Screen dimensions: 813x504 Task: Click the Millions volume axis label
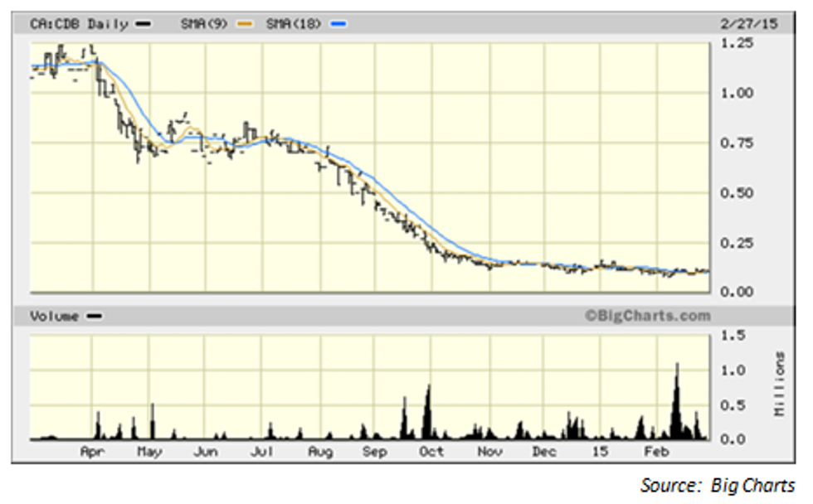(x=781, y=384)
